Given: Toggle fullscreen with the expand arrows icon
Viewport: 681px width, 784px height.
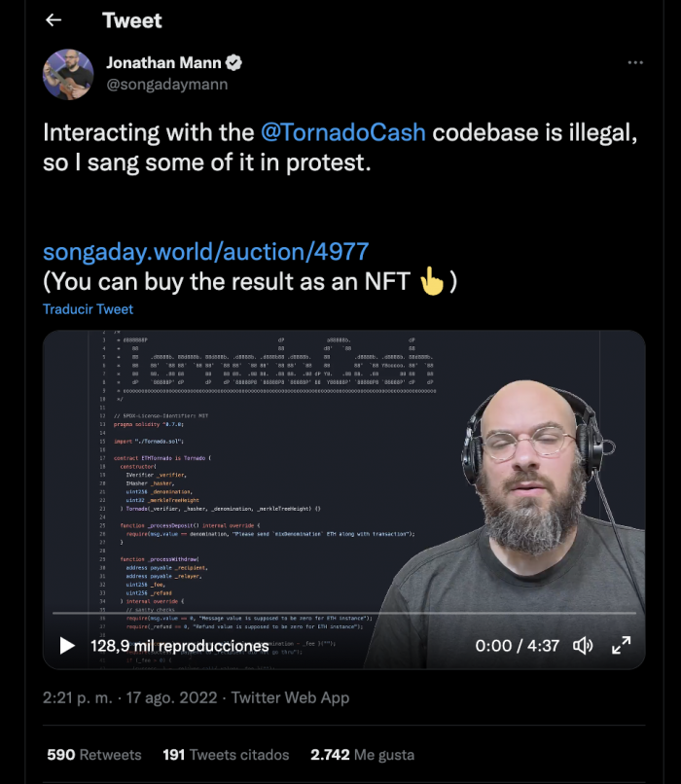Looking at the screenshot, I should [621, 645].
